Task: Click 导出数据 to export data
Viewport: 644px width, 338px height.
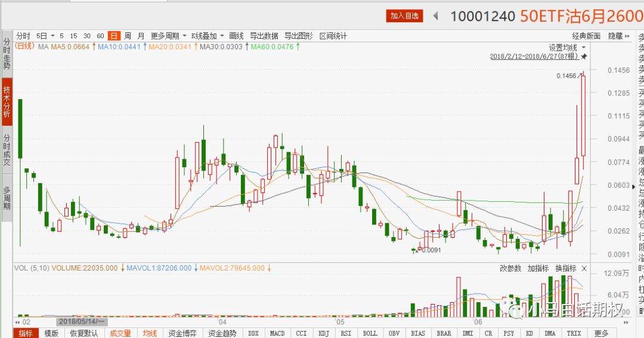Action: click(x=264, y=36)
